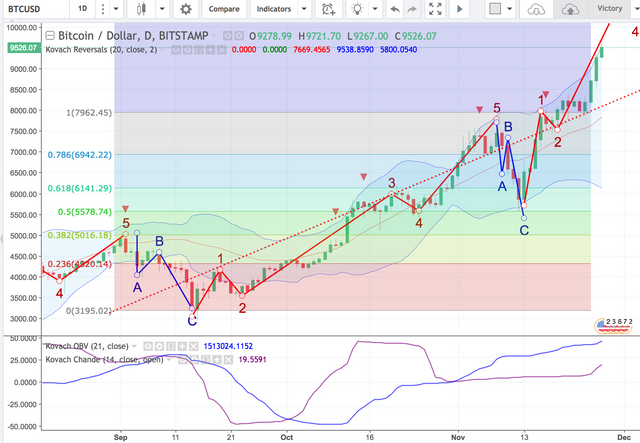Undo the last chart action
The width and height of the screenshot is (640, 443).
pos(395,9)
